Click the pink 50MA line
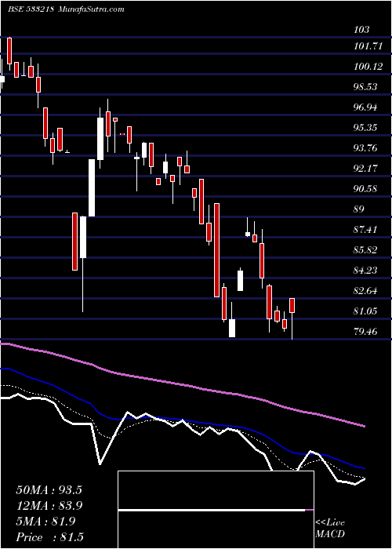 click(182, 384)
